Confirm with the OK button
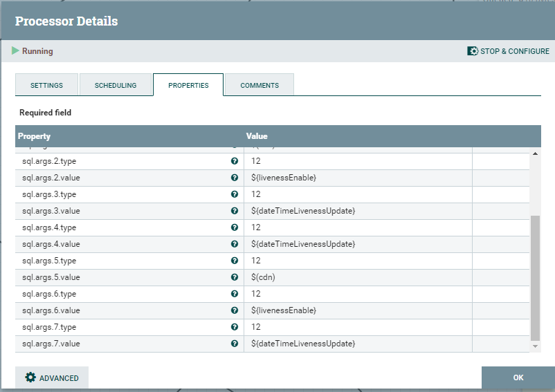This screenshot has width=555, height=392. (518, 377)
